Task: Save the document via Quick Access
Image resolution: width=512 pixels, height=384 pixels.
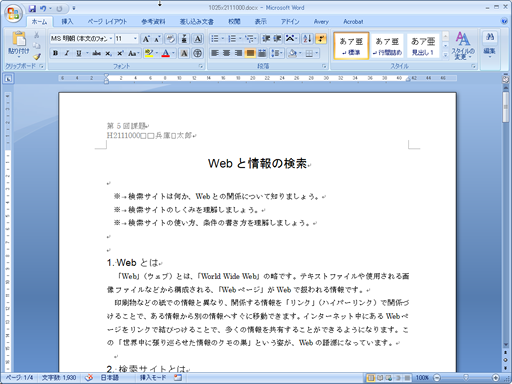Action: point(32,8)
